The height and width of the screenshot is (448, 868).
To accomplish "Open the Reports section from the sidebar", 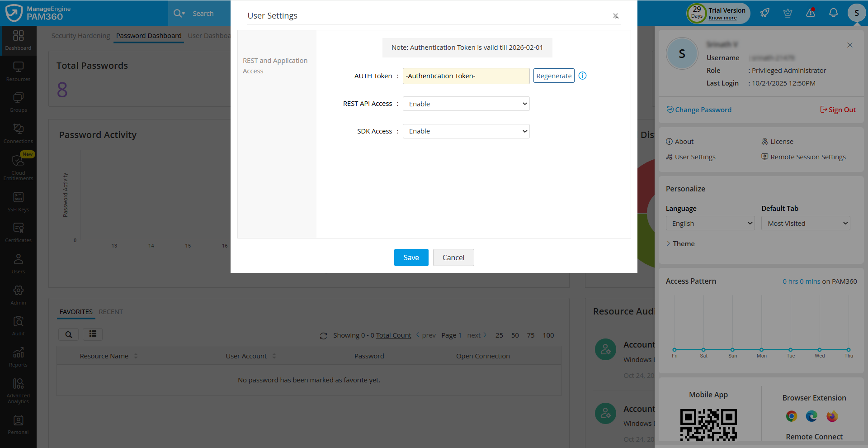I will click(18, 356).
